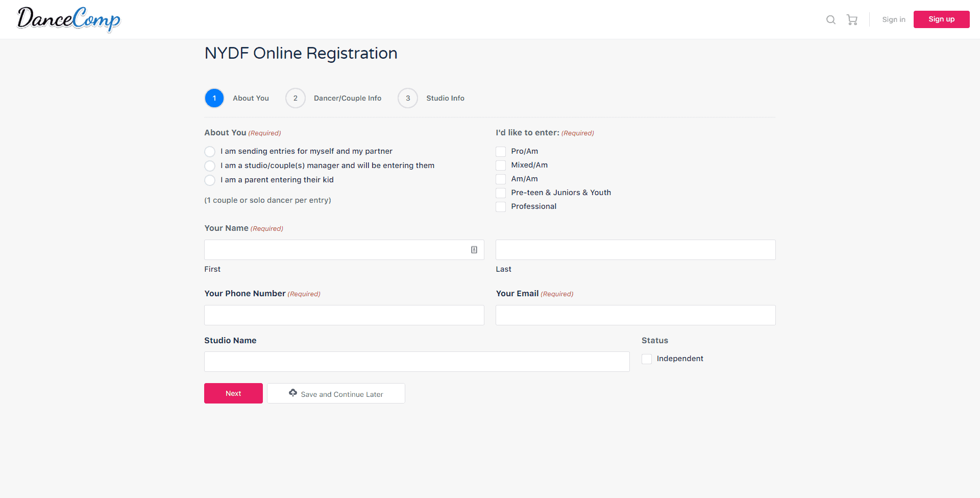Open site search magnifier icon
The width and height of the screenshot is (980, 498).
click(x=831, y=19)
